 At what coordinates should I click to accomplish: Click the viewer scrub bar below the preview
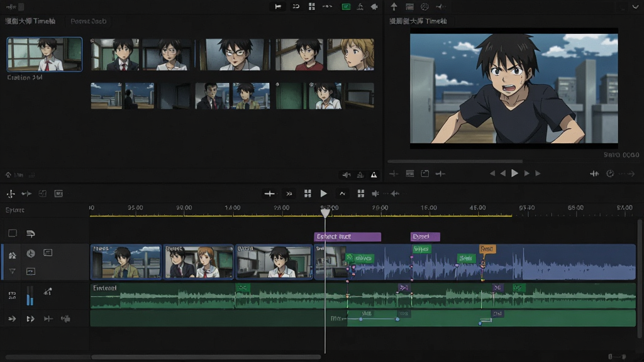pyautogui.click(x=455, y=162)
